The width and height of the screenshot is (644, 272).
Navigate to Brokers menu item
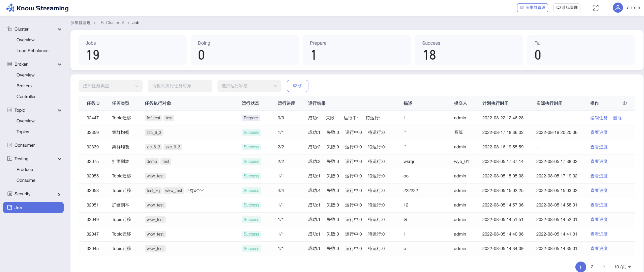(24, 86)
